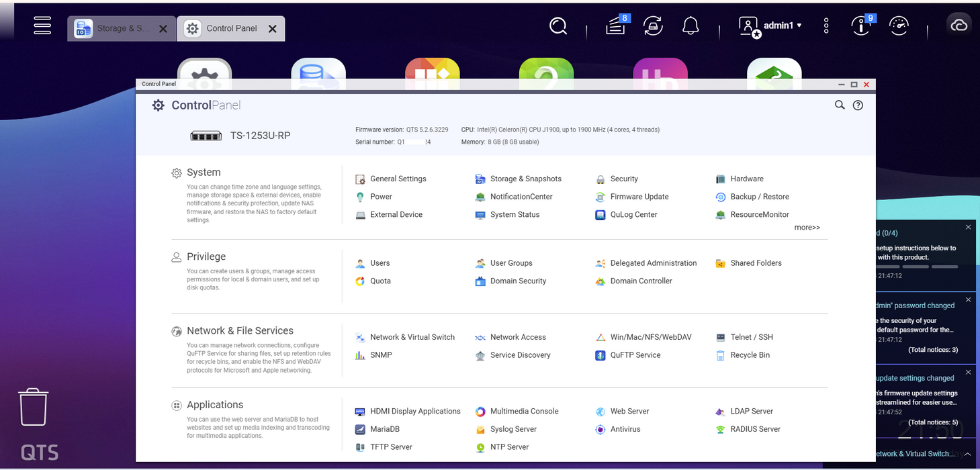
Task: Open Delegated Administration
Action: 646,263
